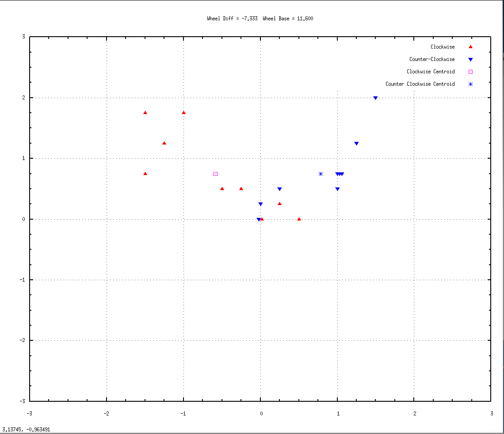Click the x-axis tick label 2
Viewport: 504px width, 434px height.
pyautogui.click(x=415, y=413)
